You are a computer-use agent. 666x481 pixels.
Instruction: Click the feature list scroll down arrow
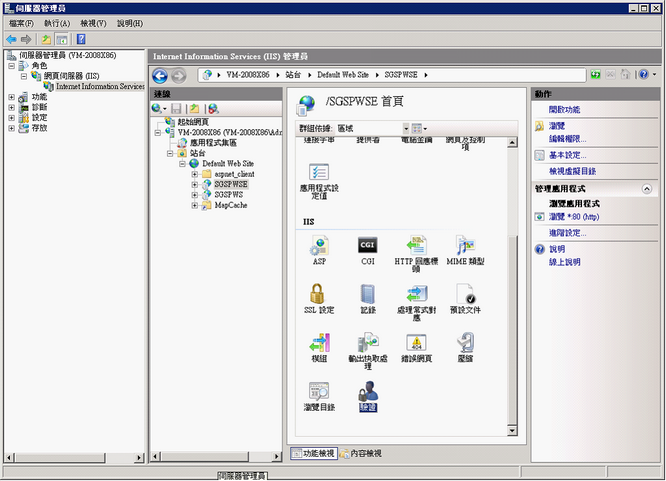[512, 431]
